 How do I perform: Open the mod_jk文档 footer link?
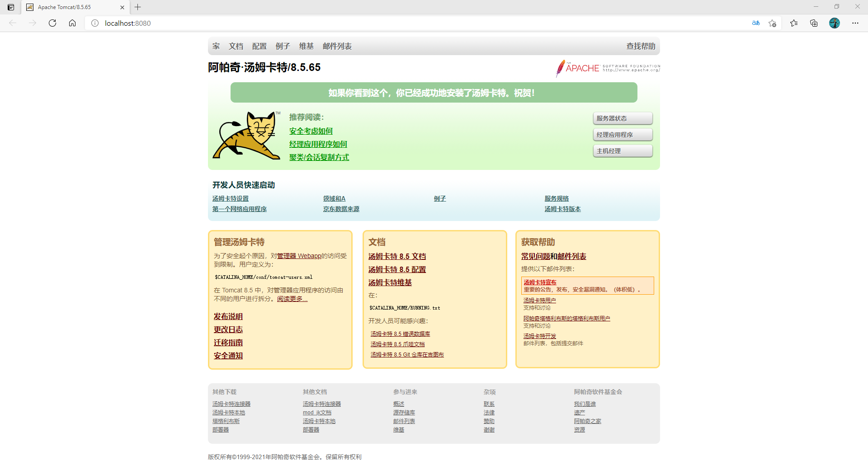(x=317, y=413)
